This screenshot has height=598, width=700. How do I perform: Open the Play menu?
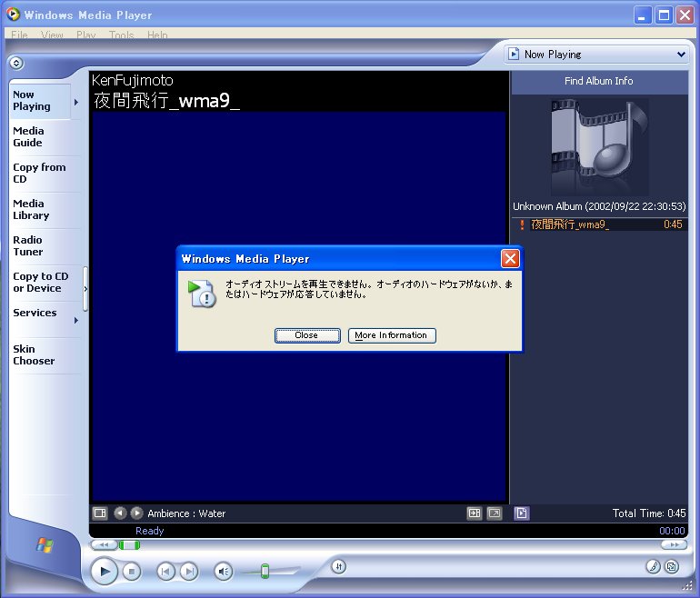coord(85,35)
